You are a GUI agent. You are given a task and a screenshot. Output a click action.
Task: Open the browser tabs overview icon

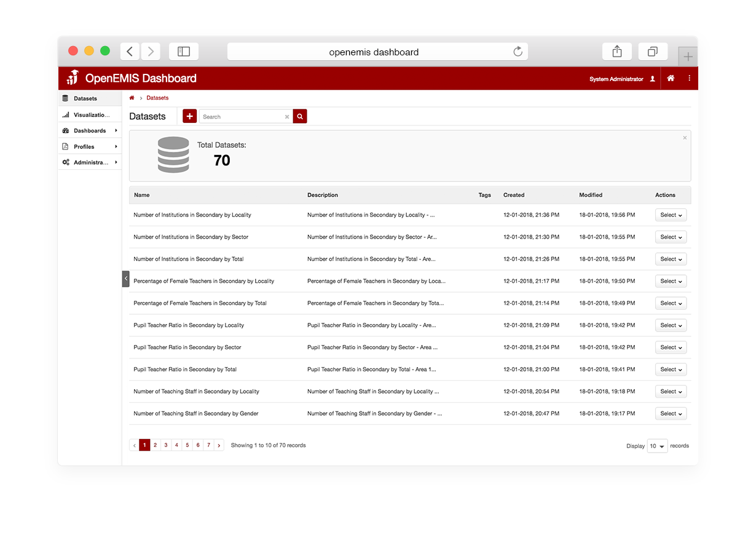pos(653,52)
